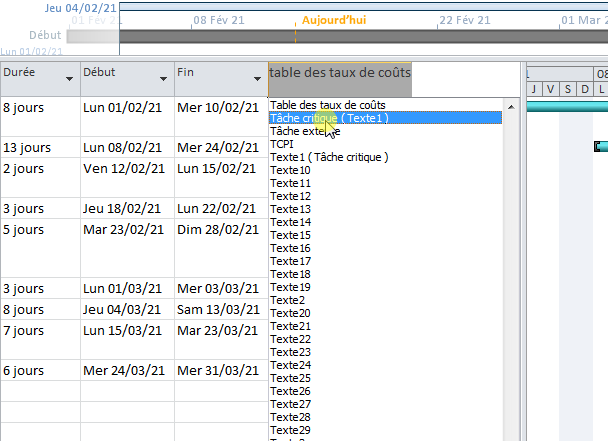Choose 'Tâche critique ( Texte1 )' from list

(x=329, y=118)
